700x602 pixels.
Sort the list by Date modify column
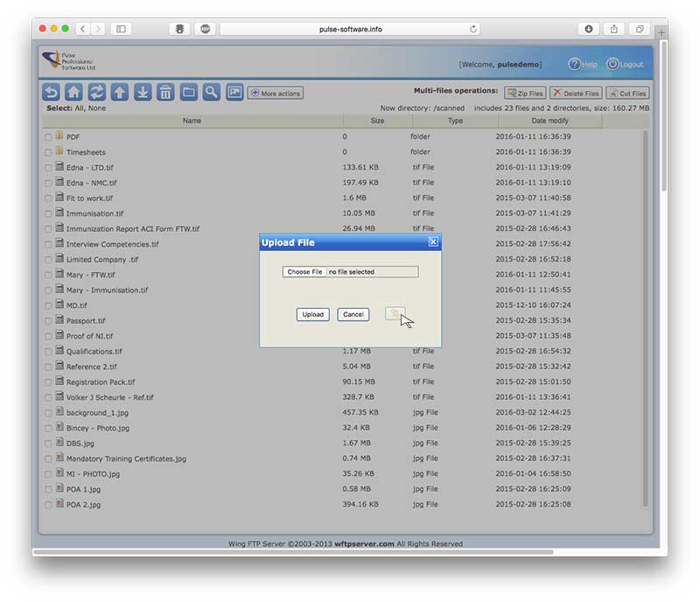pos(549,121)
